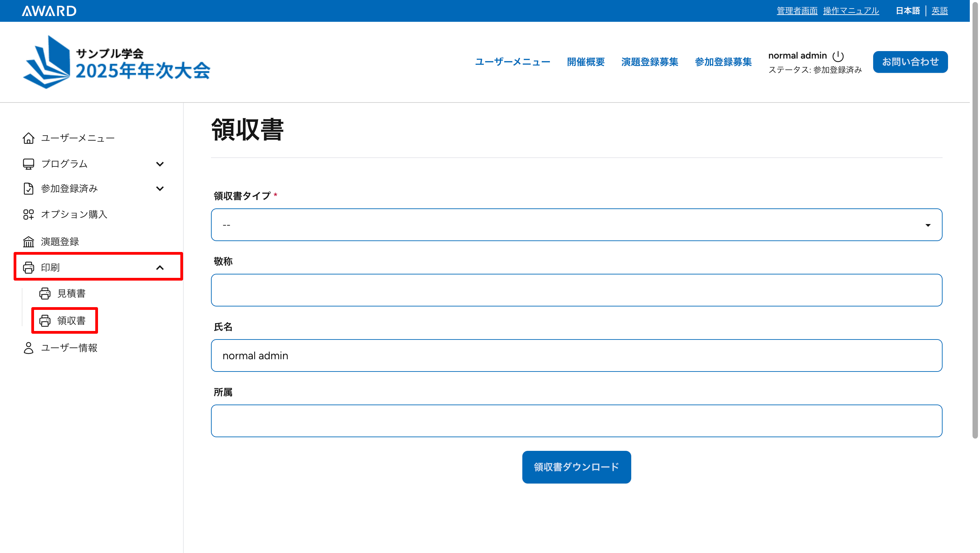Screen dimensions: 980x553
Task: Open the 操作マニュアル link
Action: point(851,11)
